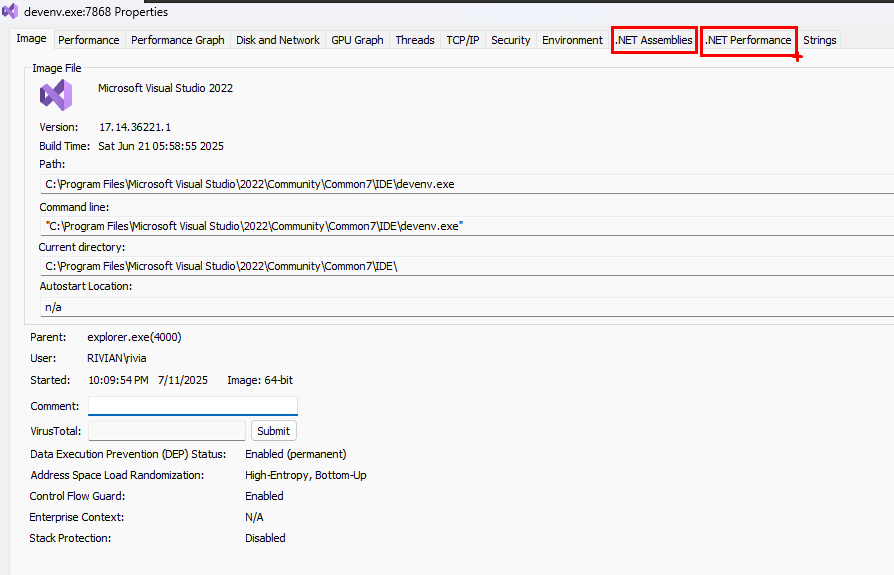Open the .NET Performance tab
This screenshot has height=575, width=894.
[748, 40]
